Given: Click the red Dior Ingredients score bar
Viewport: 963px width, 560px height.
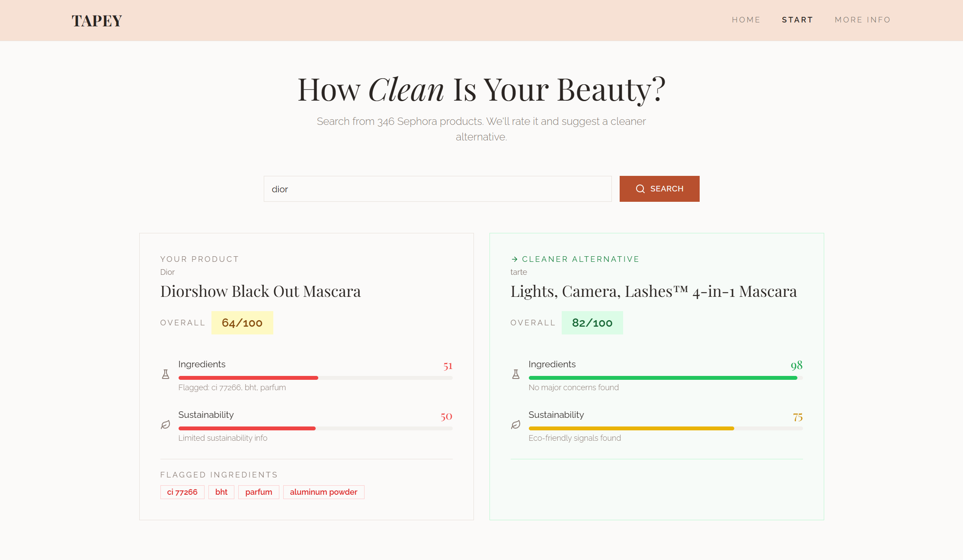Looking at the screenshot, I should click(x=248, y=378).
